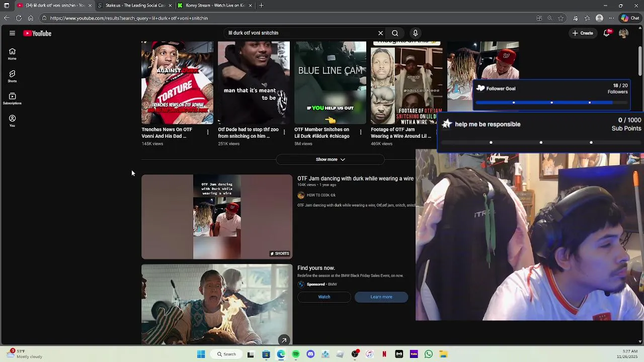Open Netflix from taskbar
The height and width of the screenshot is (362, 644).
384,354
